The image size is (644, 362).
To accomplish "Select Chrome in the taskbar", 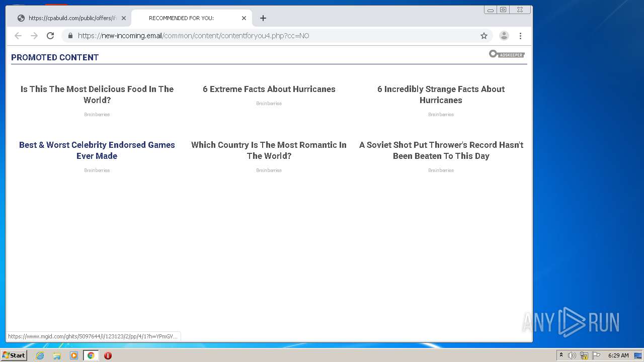I will point(91,355).
